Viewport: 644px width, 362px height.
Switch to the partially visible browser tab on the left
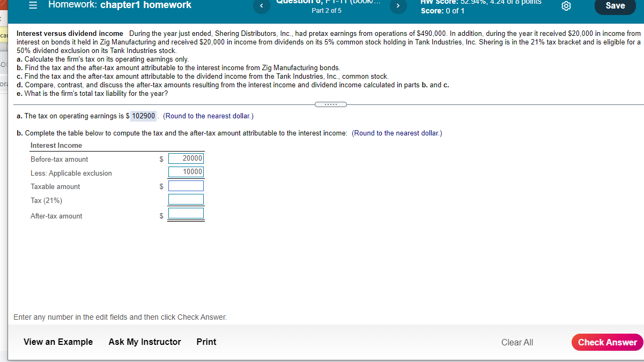click(3, 5)
